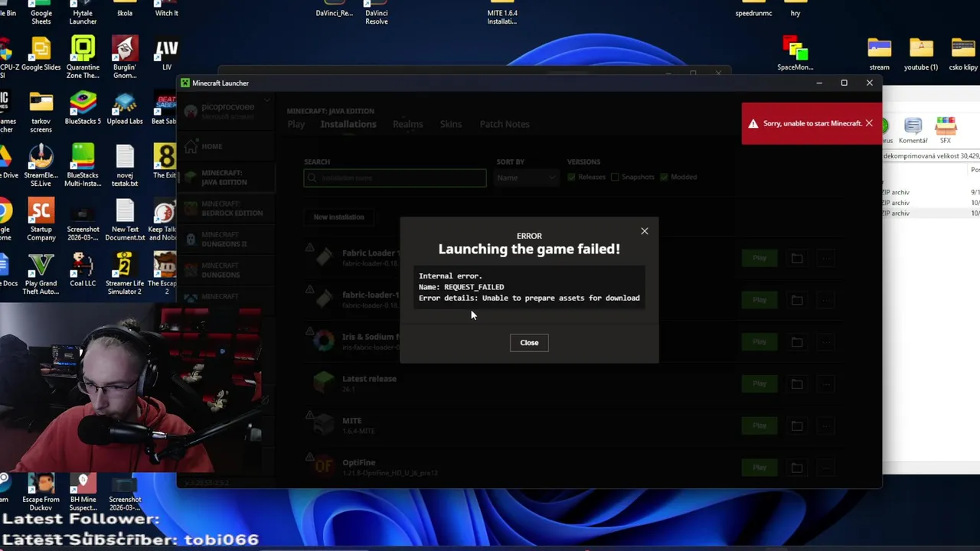This screenshot has height=551, width=980.
Task: Select the Quarantine Zone desktop icon
Action: [83, 57]
